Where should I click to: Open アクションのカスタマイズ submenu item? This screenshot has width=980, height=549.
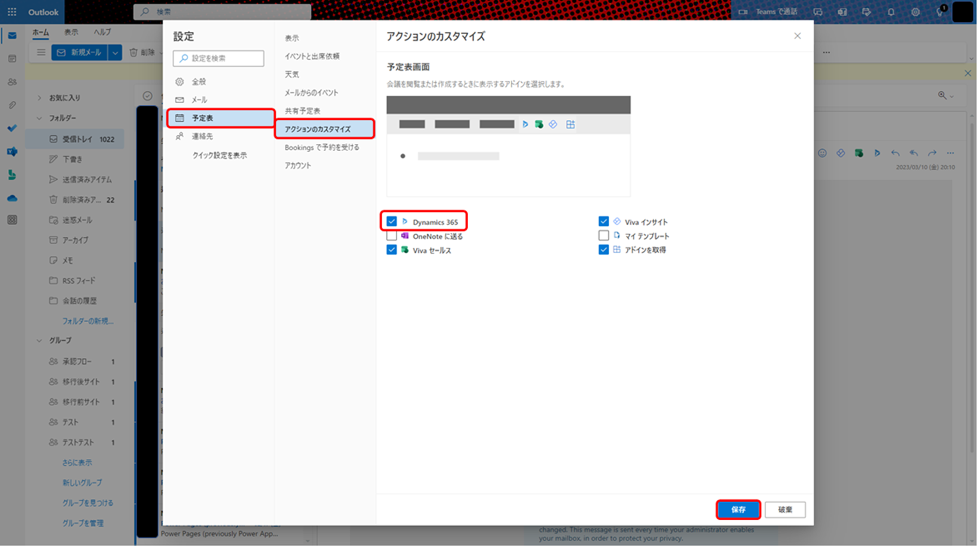(324, 129)
